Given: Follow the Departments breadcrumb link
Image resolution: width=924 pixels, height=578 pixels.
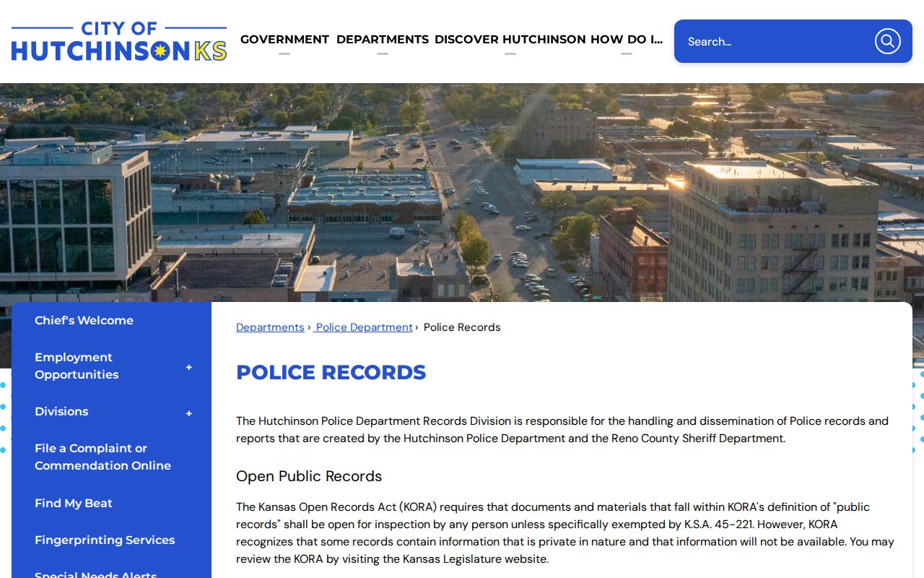Looking at the screenshot, I should click(x=270, y=327).
